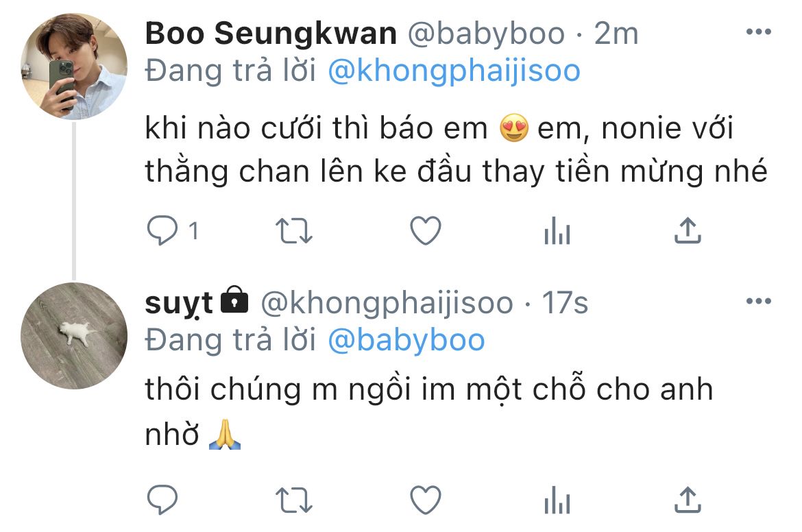Retweet suyt's tweet

point(293,500)
